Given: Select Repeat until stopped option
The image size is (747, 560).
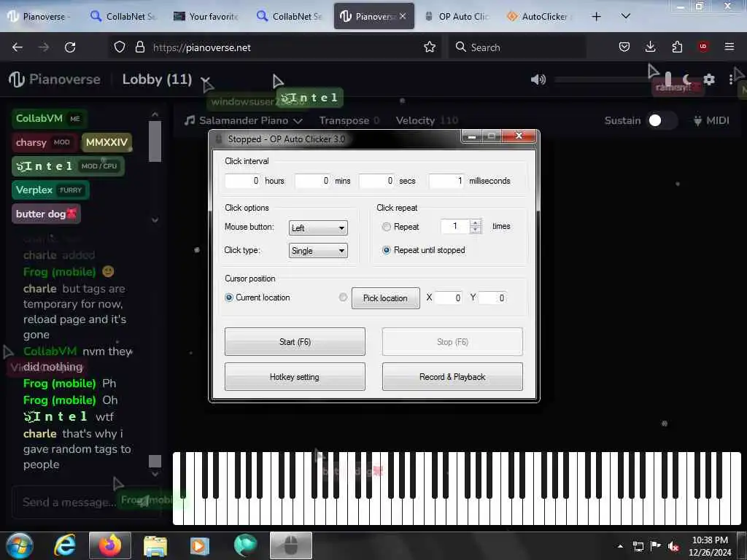Looking at the screenshot, I should click(387, 250).
